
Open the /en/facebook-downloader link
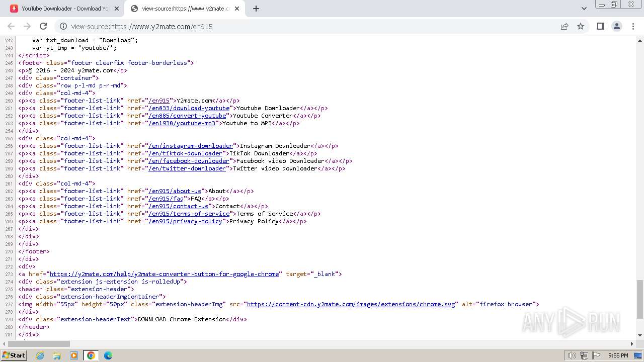[189, 161]
